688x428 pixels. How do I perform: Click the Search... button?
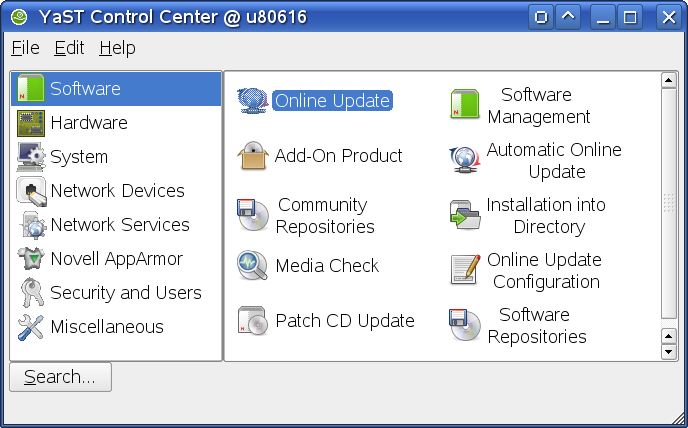click(x=61, y=377)
